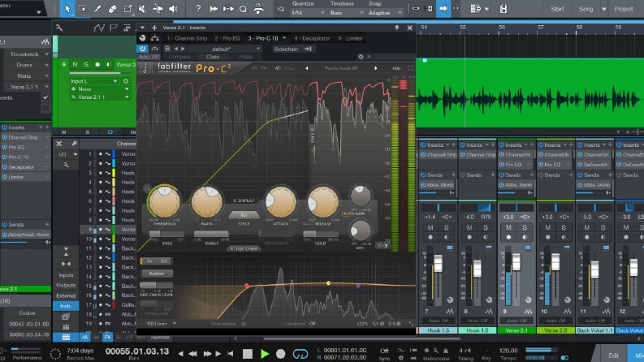Open Input L dropdown in track inspector
Image resolution: width=644 pixels, height=362 pixels.
coord(93,81)
